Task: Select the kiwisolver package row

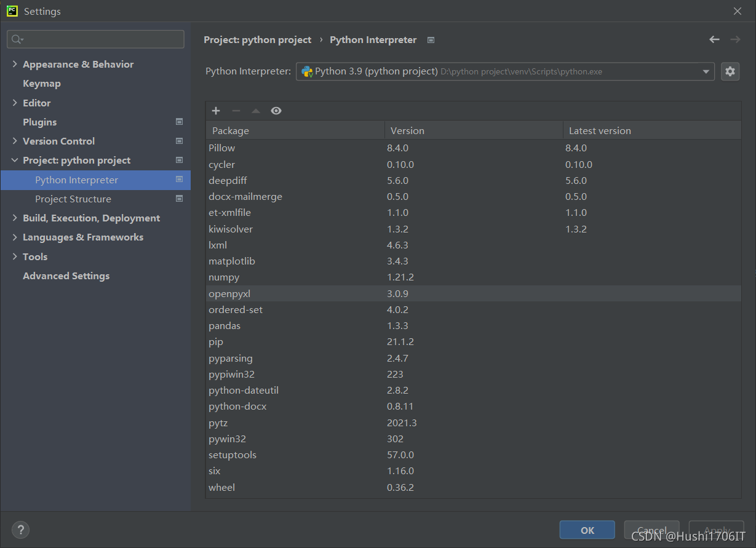Action: pos(474,229)
